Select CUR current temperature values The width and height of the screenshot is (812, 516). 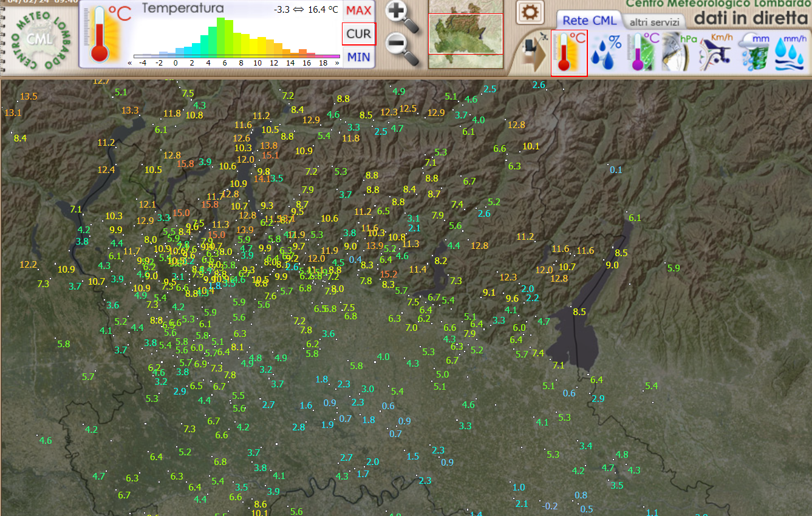coord(359,34)
